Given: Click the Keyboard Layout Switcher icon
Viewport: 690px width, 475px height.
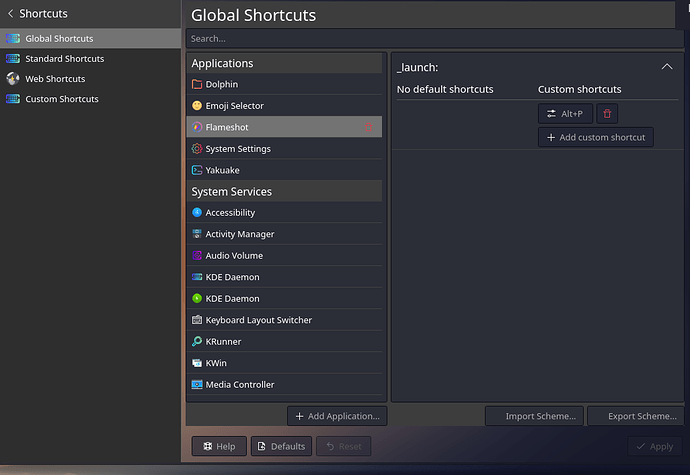Looking at the screenshot, I should 197,320.
